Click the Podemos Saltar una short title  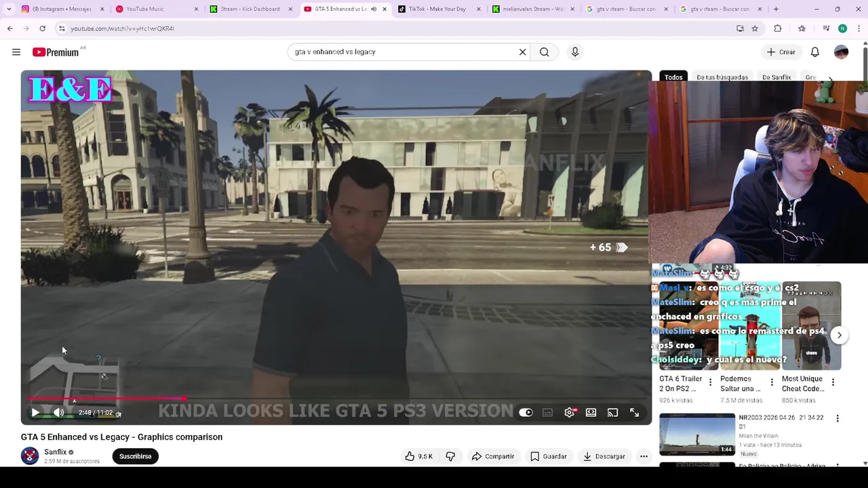point(741,384)
